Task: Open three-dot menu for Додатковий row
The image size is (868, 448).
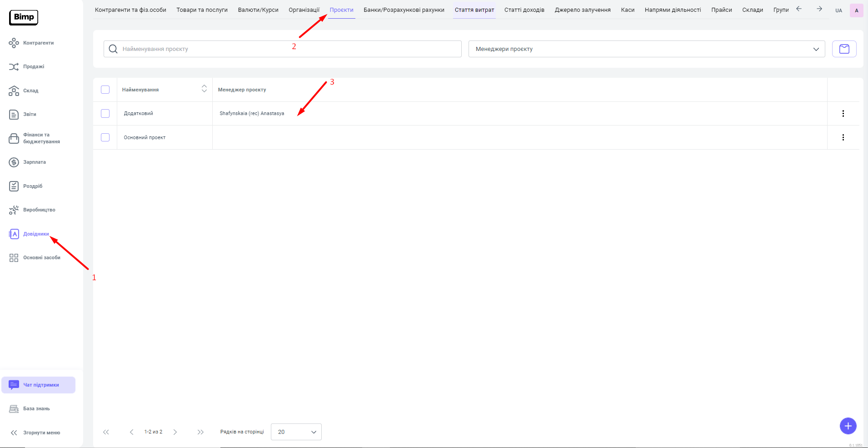Action: coord(843,114)
